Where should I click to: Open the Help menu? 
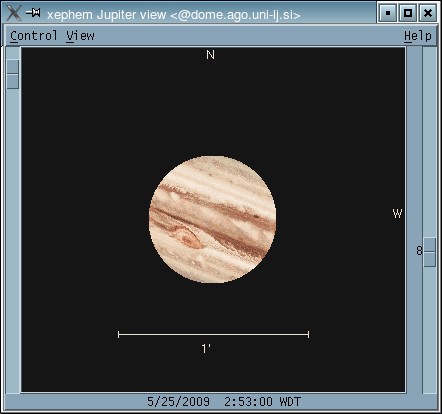pos(418,36)
